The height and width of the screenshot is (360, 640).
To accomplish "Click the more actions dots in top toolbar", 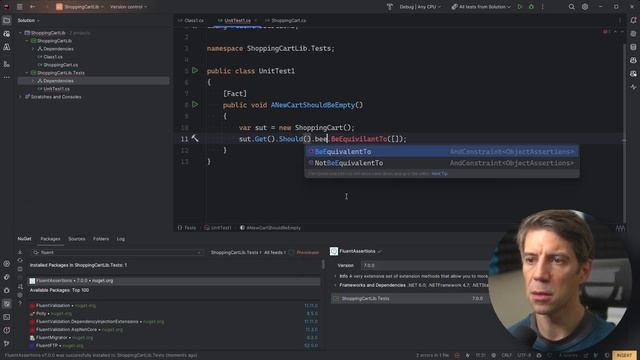I will (542, 7).
